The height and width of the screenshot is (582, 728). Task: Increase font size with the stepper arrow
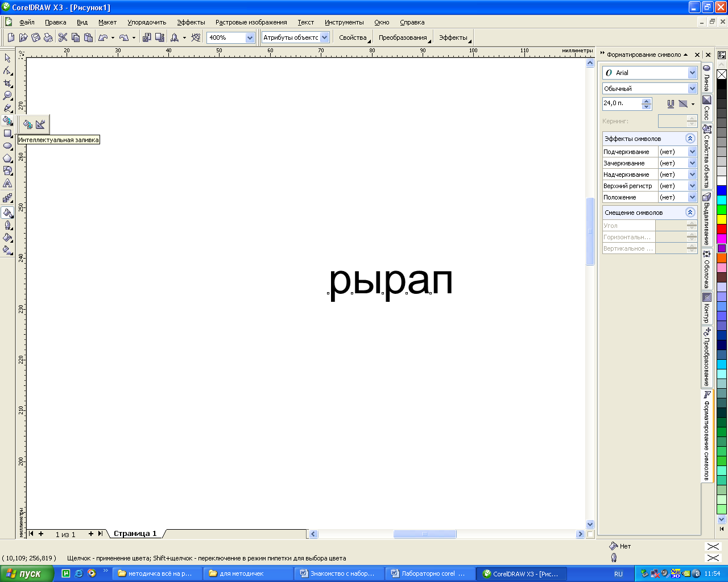646,101
